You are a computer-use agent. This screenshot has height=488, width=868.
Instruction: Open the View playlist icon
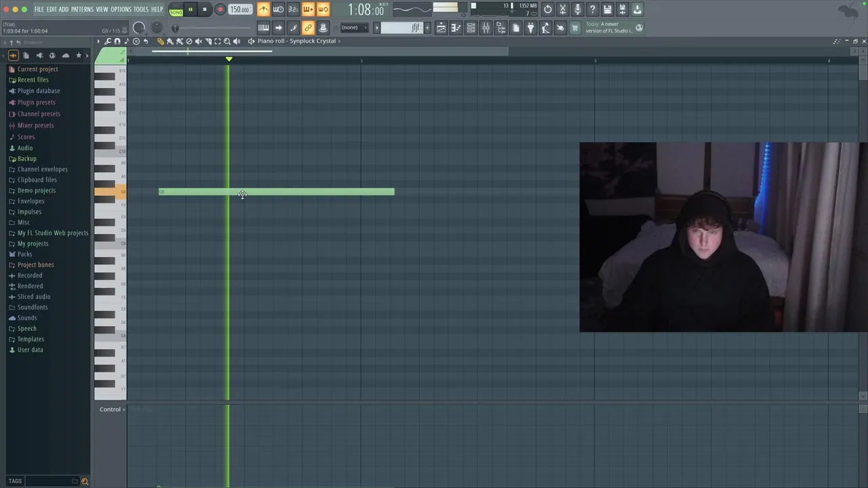click(x=441, y=28)
